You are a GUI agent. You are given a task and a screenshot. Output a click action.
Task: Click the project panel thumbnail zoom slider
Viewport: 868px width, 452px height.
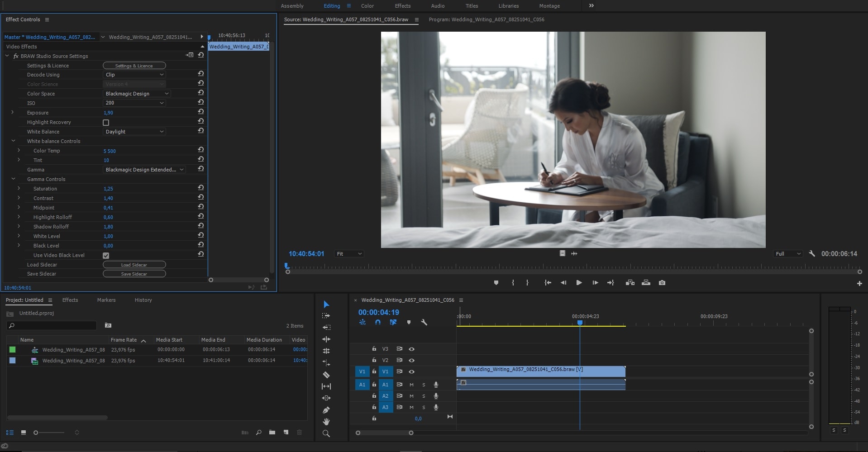coord(36,433)
